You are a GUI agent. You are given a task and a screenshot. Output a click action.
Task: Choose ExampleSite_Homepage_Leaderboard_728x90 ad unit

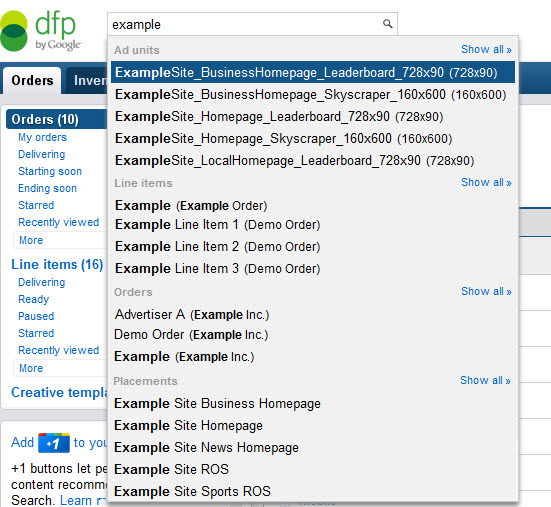tap(313, 117)
